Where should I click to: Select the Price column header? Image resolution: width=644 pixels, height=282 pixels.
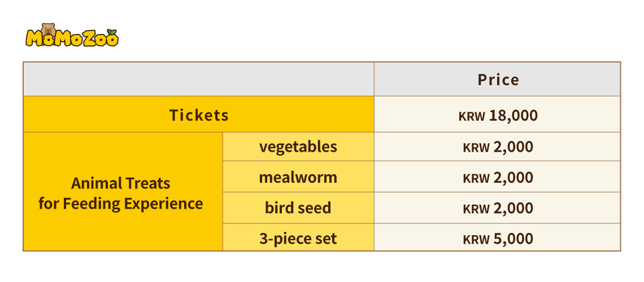497,79
